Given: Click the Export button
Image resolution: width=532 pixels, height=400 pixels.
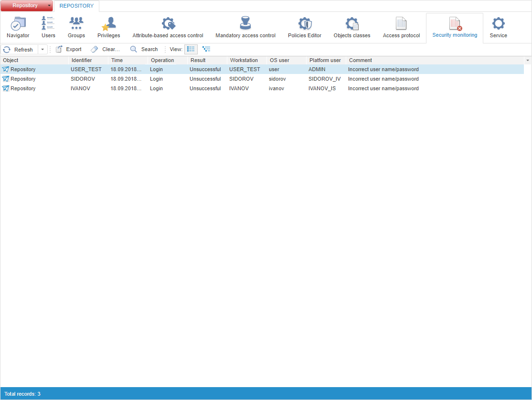Looking at the screenshot, I should pos(69,49).
